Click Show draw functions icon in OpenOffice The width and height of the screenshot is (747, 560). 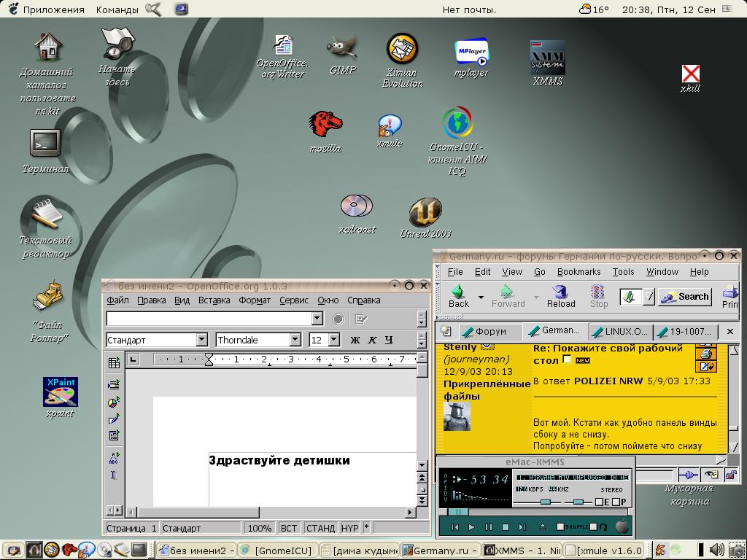114,419
